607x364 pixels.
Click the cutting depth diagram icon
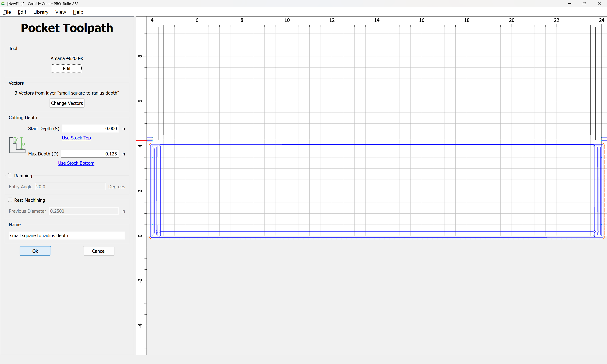pyautogui.click(x=17, y=145)
